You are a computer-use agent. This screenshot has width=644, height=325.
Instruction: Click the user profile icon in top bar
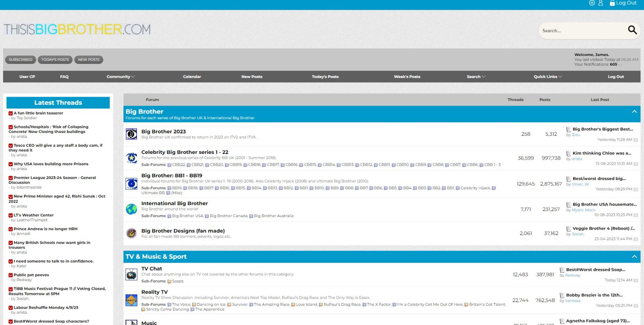tap(601, 3)
